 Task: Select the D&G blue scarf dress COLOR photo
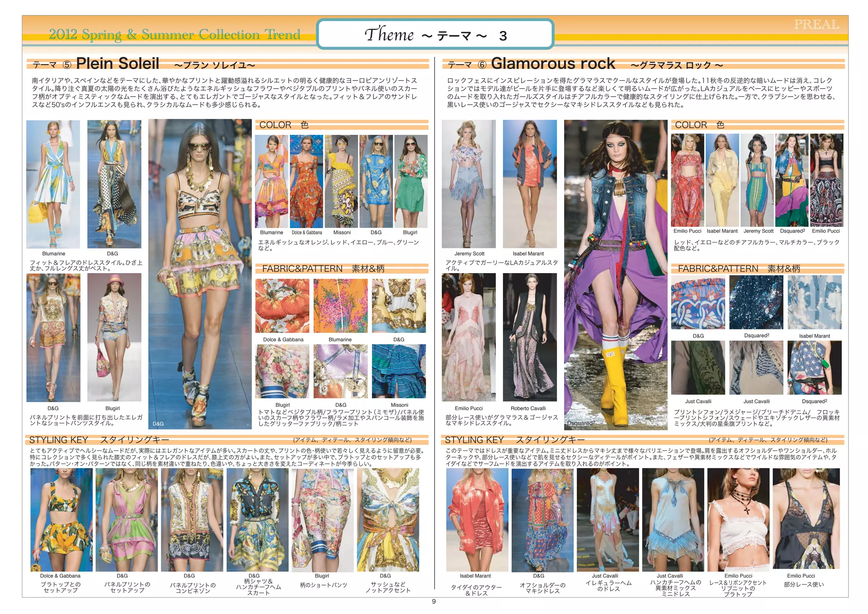click(376, 181)
